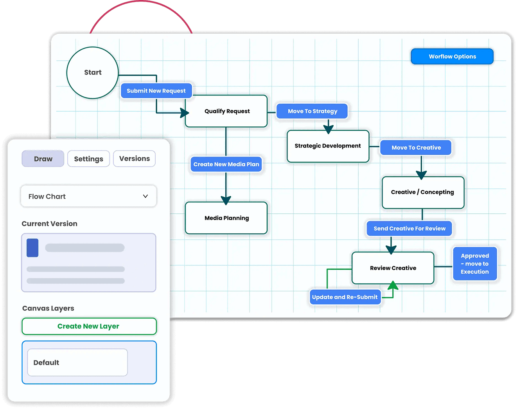Click the Update and Re-Submit label
Viewport: 532px width, 409px height.
pyautogui.click(x=345, y=297)
